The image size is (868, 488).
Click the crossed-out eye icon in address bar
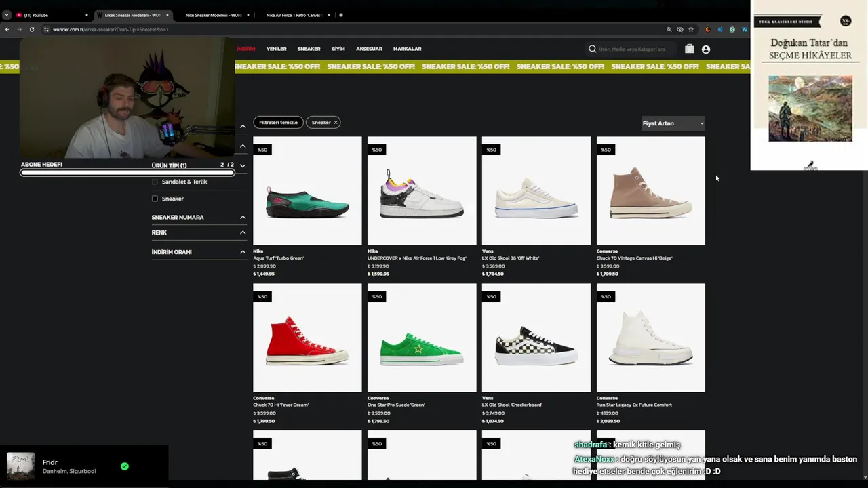point(680,29)
